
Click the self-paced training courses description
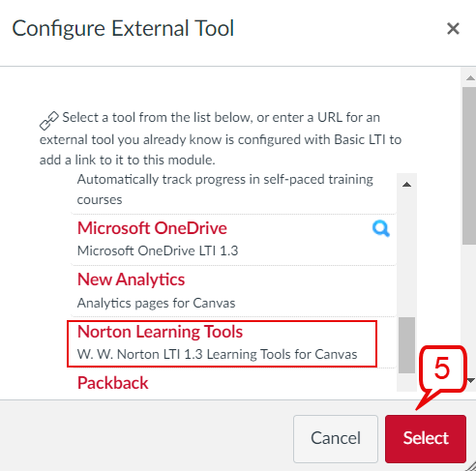point(225,190)
